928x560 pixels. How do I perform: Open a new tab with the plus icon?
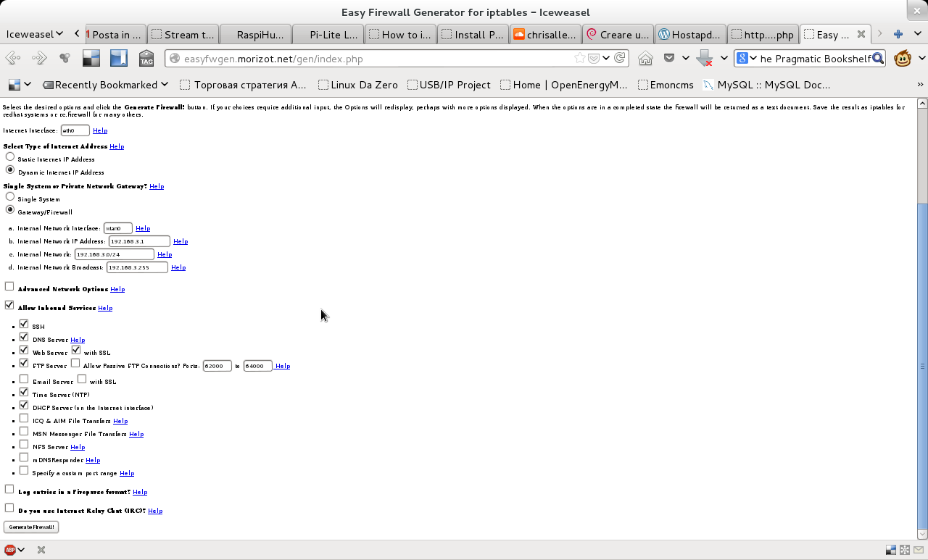pyautogui.click(x=898, y=34)
